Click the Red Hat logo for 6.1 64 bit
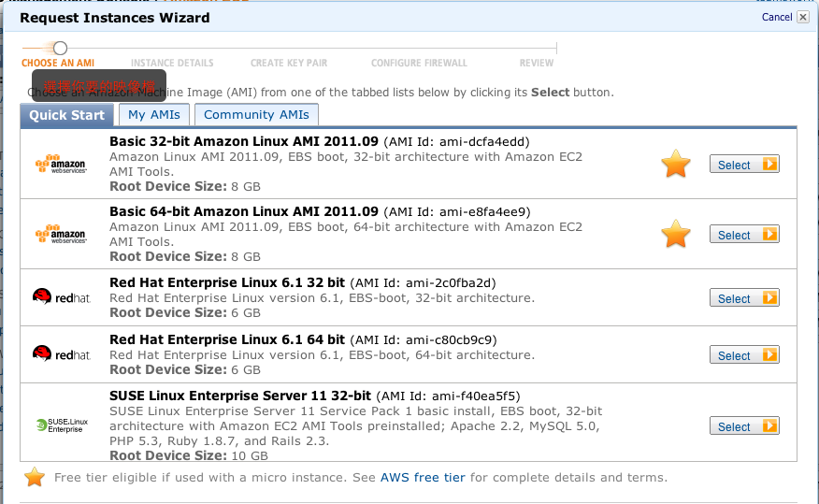The image size is (819, 504). coord(61,354)
